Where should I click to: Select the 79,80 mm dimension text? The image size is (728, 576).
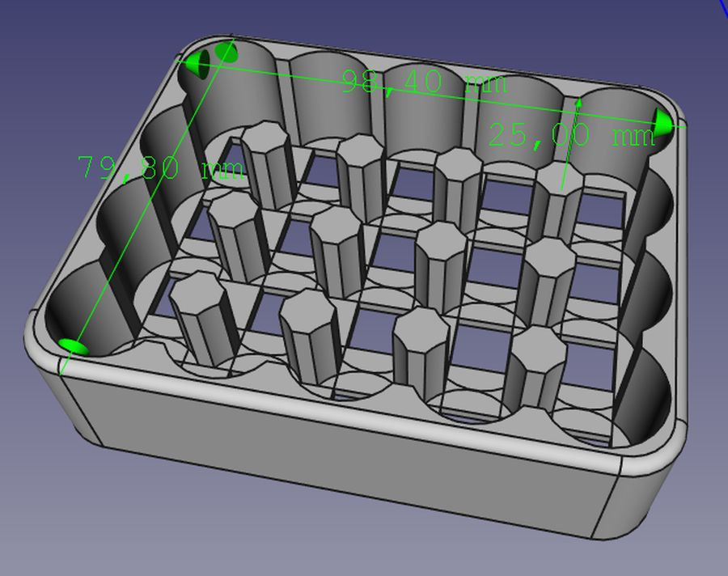(160, 168)
